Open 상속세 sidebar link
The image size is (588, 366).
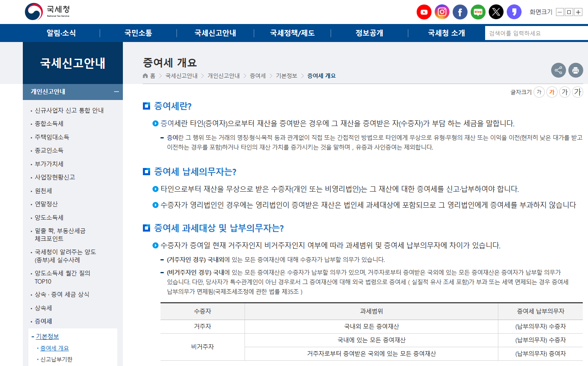(43, 308)
